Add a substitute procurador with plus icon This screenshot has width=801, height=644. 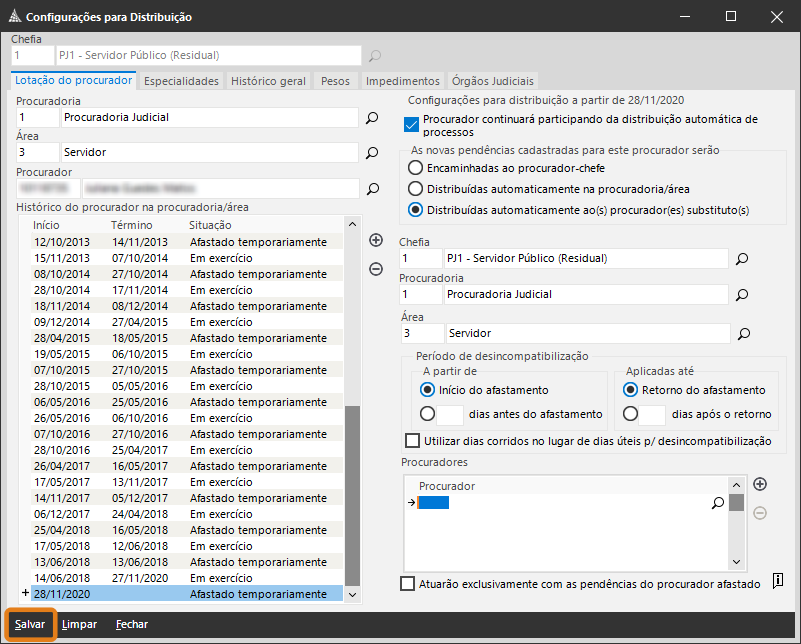[760, 485]
